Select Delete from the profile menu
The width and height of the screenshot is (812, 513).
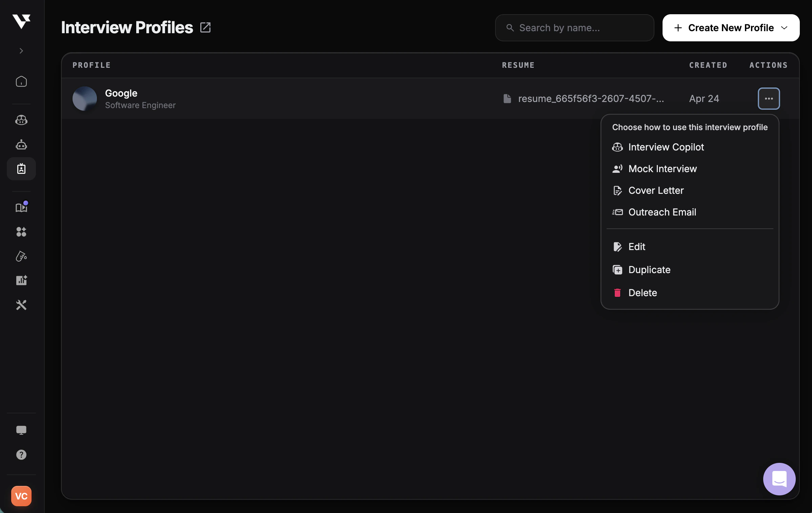[x=642, y=292]
